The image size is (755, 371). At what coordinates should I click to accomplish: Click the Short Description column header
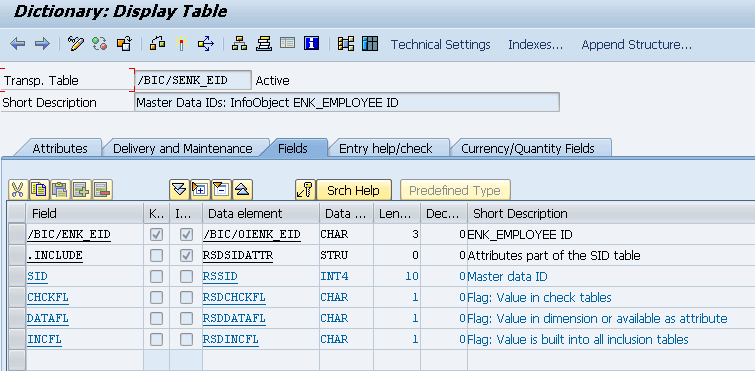pos(612,213)
